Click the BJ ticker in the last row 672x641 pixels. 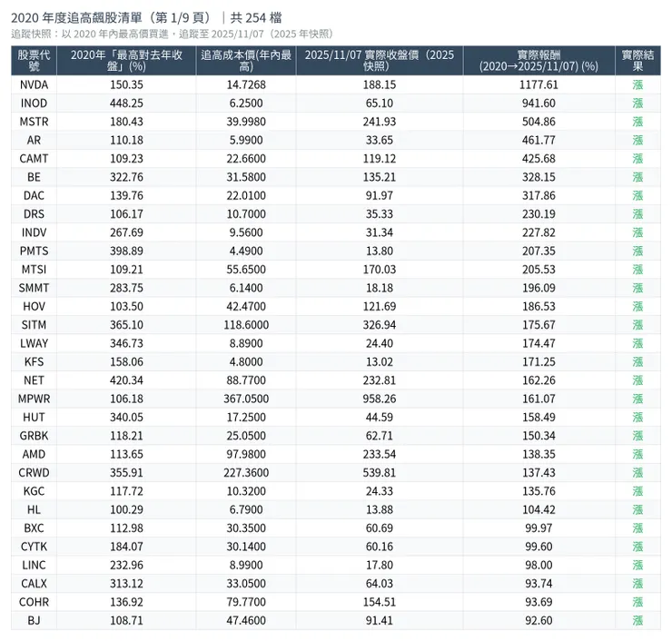pos(34,620)
